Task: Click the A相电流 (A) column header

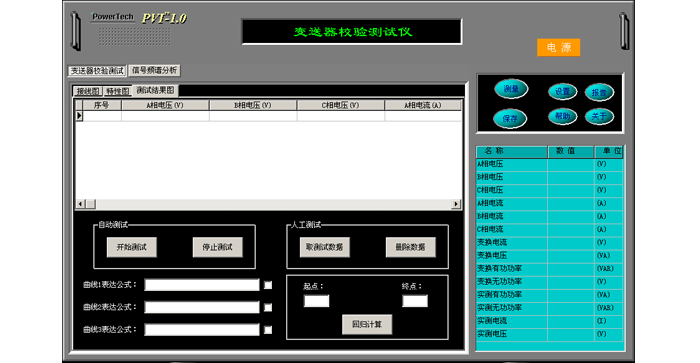Action: point(422,105)
